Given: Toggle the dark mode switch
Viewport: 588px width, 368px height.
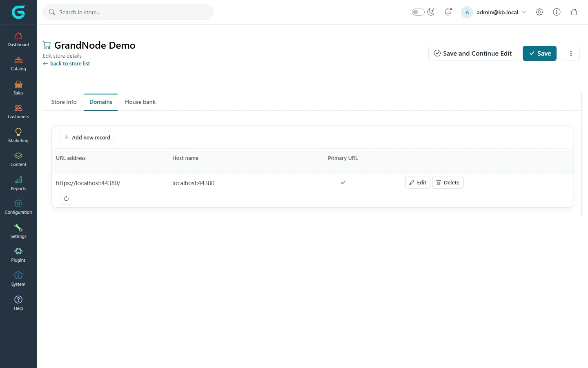Looking at the screenshot, I should pos(418,12).
